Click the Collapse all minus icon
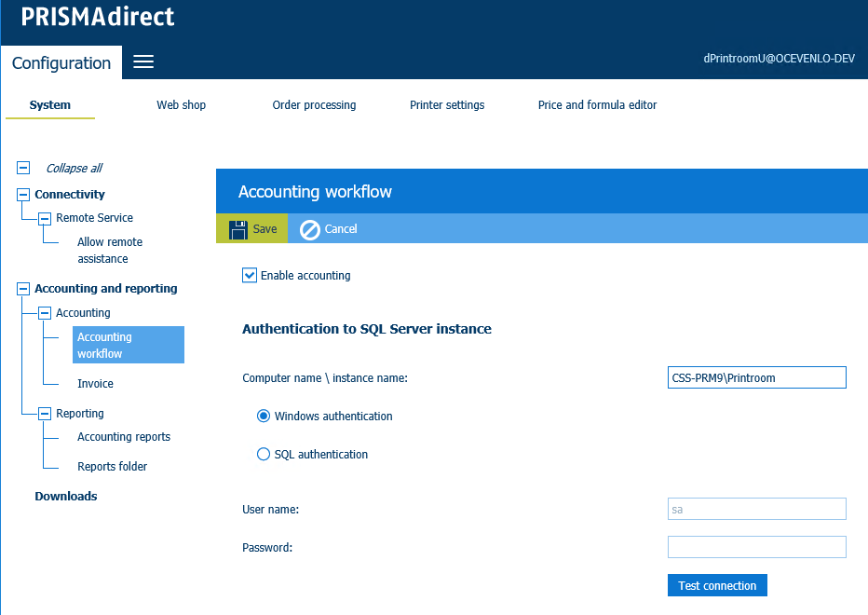Screen dimensions: 868x615 tap(23, 168)
